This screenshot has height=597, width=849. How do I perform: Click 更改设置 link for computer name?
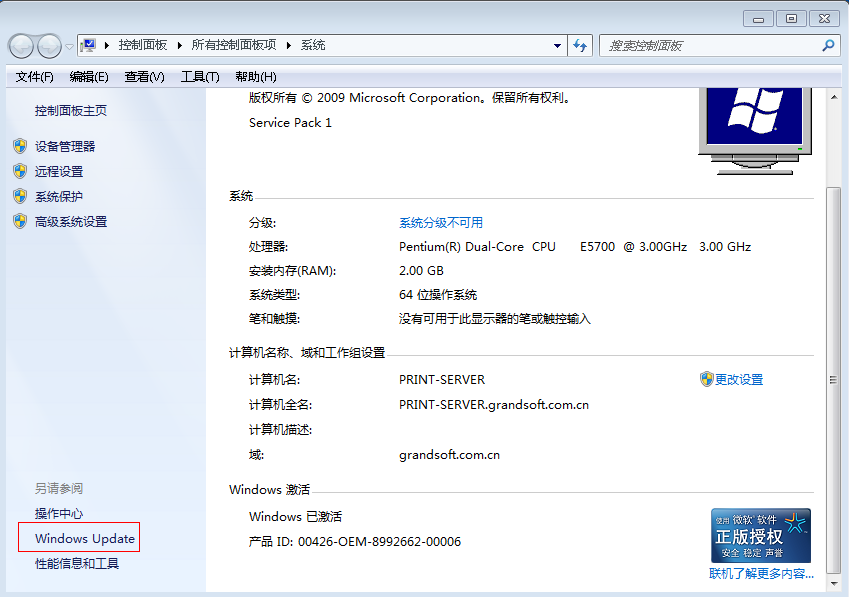739,379
